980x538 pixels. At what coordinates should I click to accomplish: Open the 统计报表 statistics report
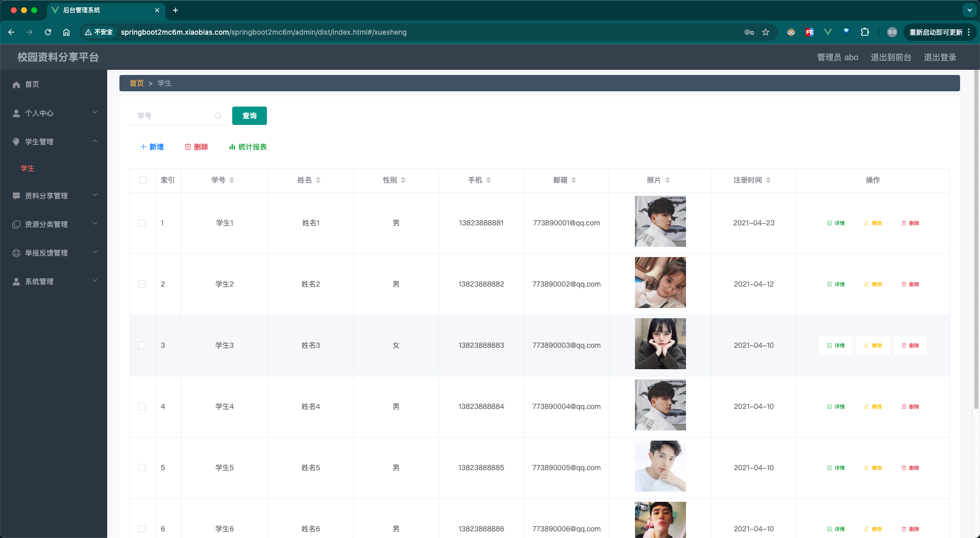(x=248, y=147)
